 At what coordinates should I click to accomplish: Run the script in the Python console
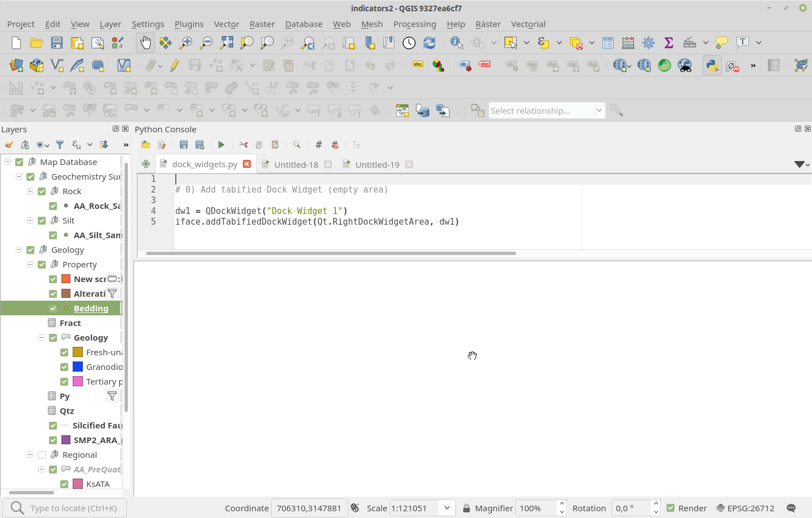coord(221,145)
